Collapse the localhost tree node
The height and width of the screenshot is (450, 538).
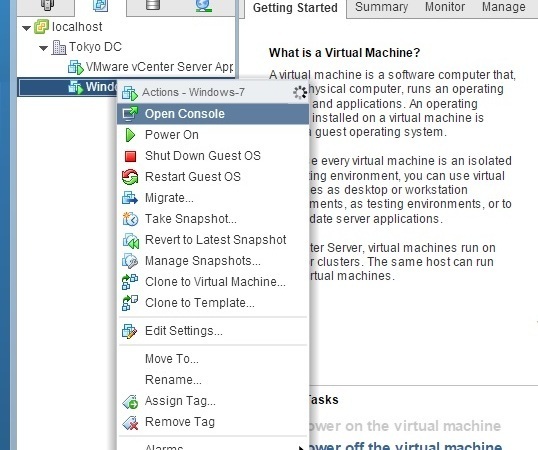click(26, 28)
